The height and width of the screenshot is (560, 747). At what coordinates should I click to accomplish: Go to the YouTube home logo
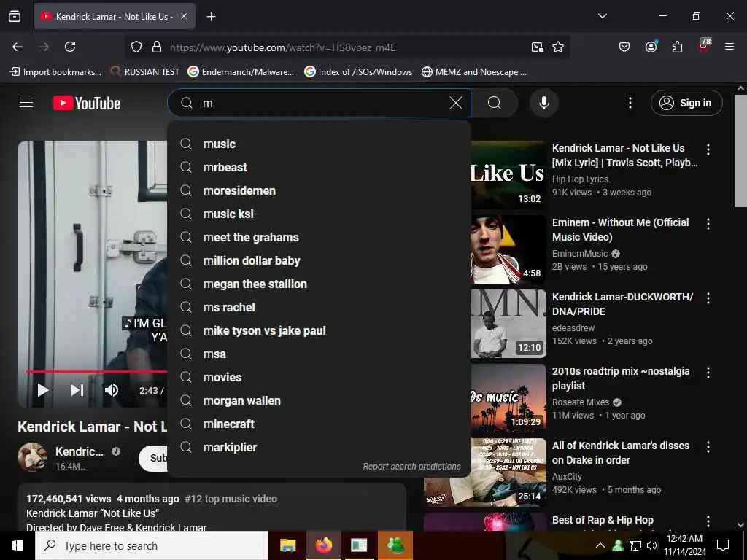pyautogui.click(x=86, y=104)
